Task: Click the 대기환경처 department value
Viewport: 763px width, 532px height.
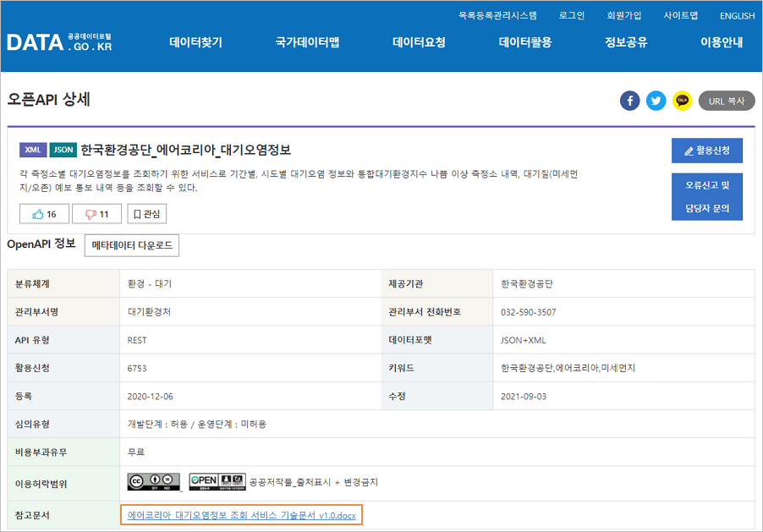Action: (x=149, y=312)
